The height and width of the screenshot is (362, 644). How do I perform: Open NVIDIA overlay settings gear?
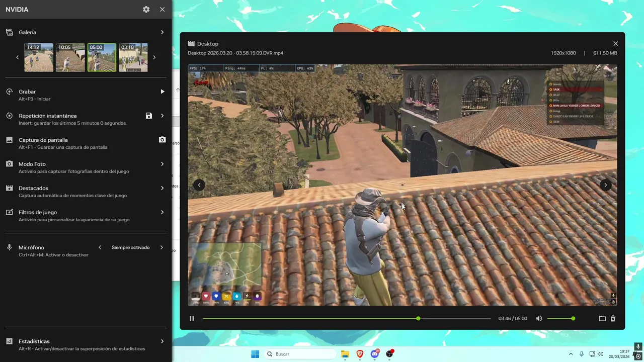(x=146, y=10)
